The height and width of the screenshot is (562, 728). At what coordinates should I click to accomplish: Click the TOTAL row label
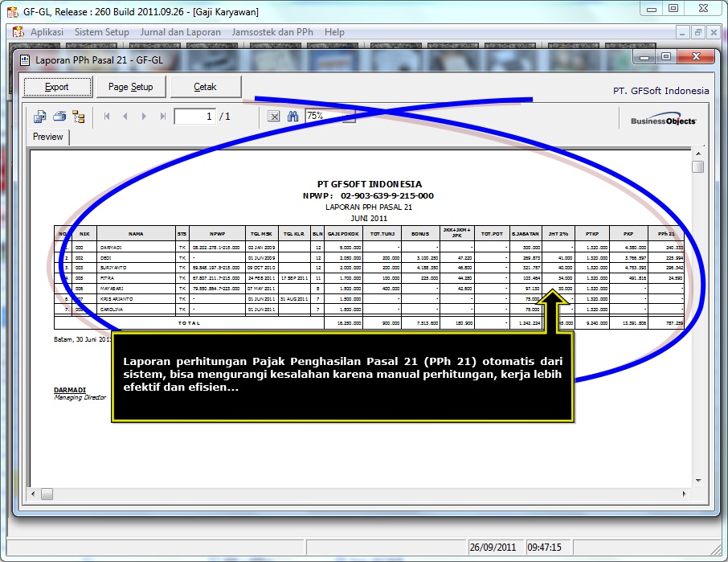(189, 322)
